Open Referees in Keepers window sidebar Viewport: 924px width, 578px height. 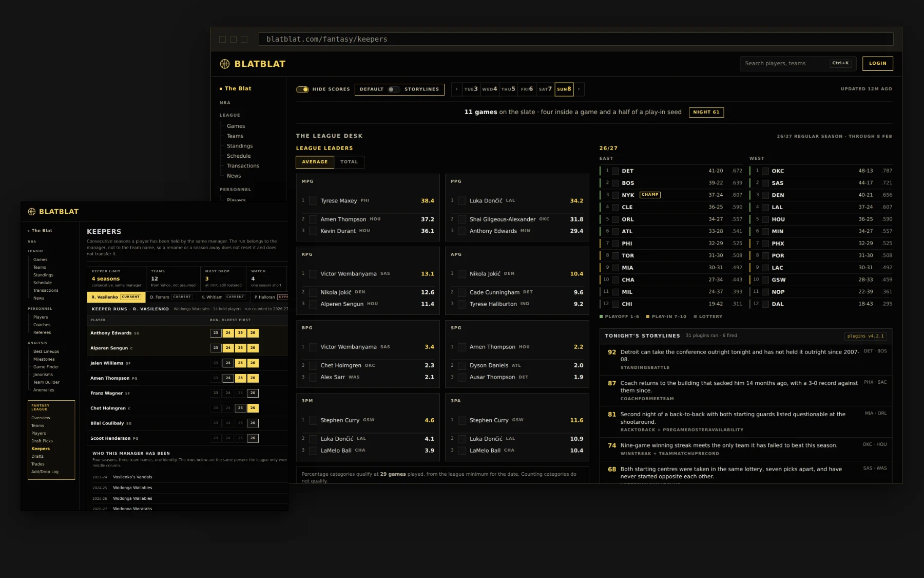coord(42,333)
